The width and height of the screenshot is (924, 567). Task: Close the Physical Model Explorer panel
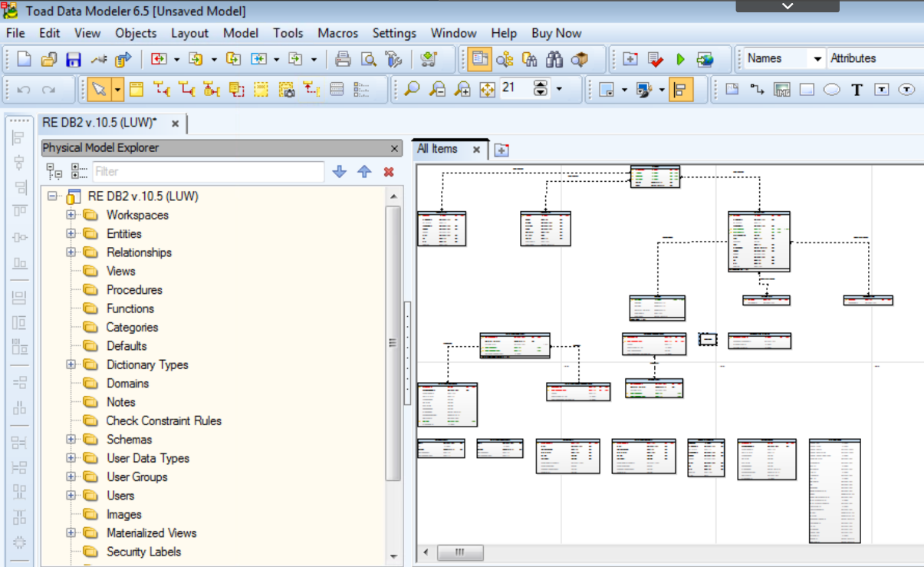[x=395, y=148]
